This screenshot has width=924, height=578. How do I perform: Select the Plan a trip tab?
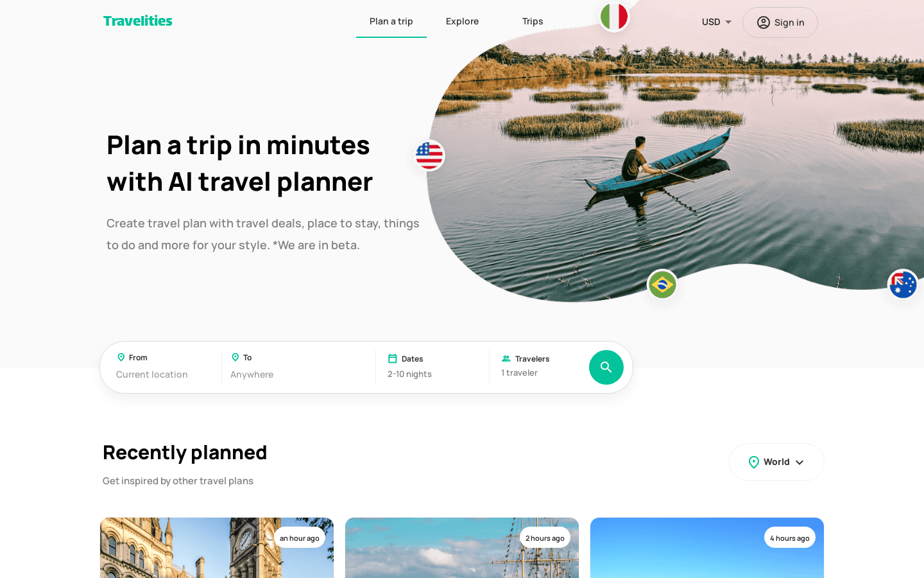391,21
